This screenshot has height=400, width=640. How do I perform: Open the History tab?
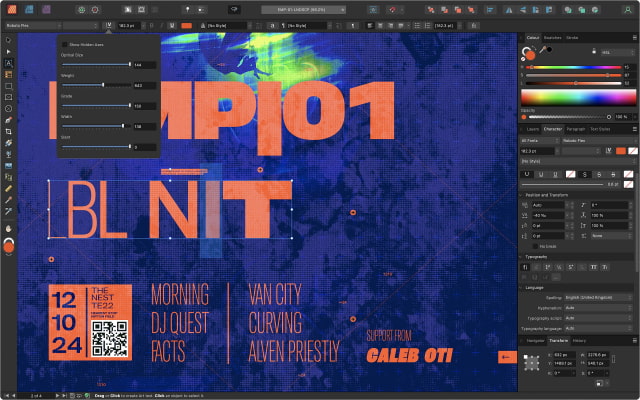tap(580, 341)
